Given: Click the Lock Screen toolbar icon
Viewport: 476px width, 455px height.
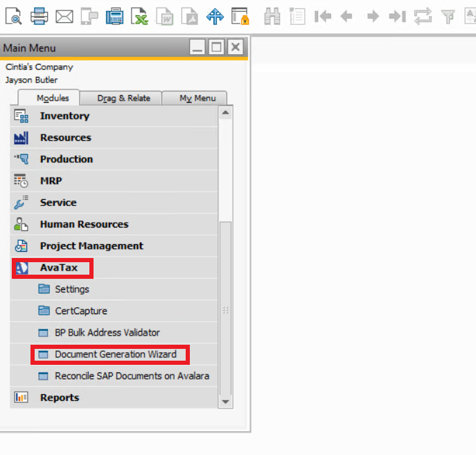Looking at the screenshot, I should point(240,17).
